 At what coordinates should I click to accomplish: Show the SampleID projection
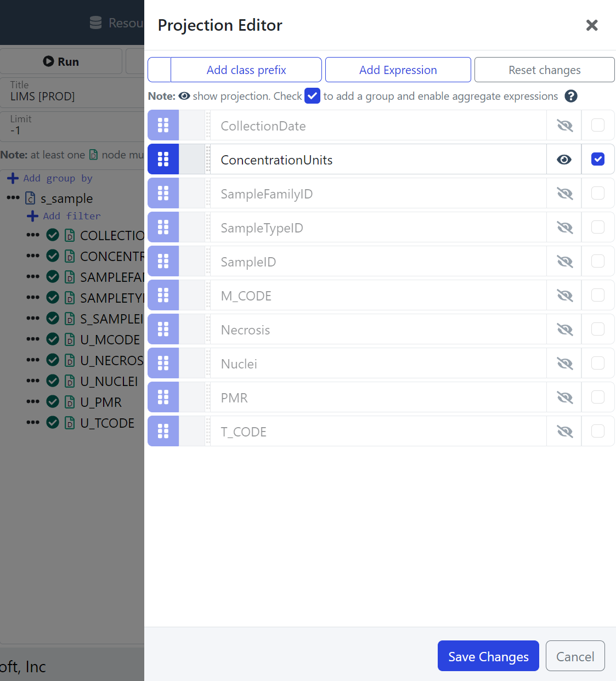564,262
